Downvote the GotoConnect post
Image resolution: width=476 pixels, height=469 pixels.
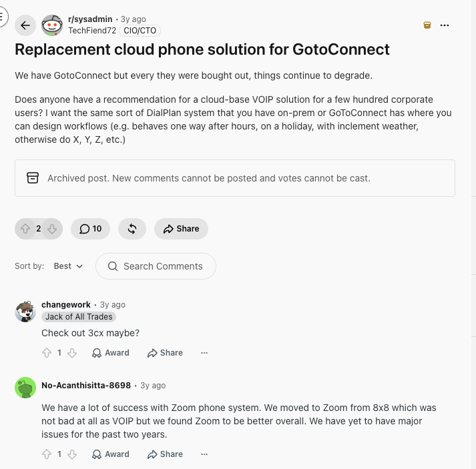52,229
